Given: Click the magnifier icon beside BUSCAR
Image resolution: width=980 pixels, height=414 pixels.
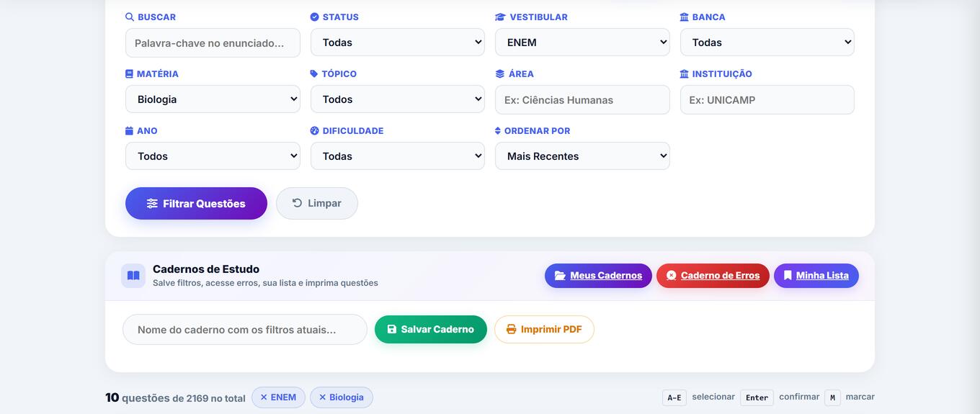Looking at the screenshot, I should (130, 17).
